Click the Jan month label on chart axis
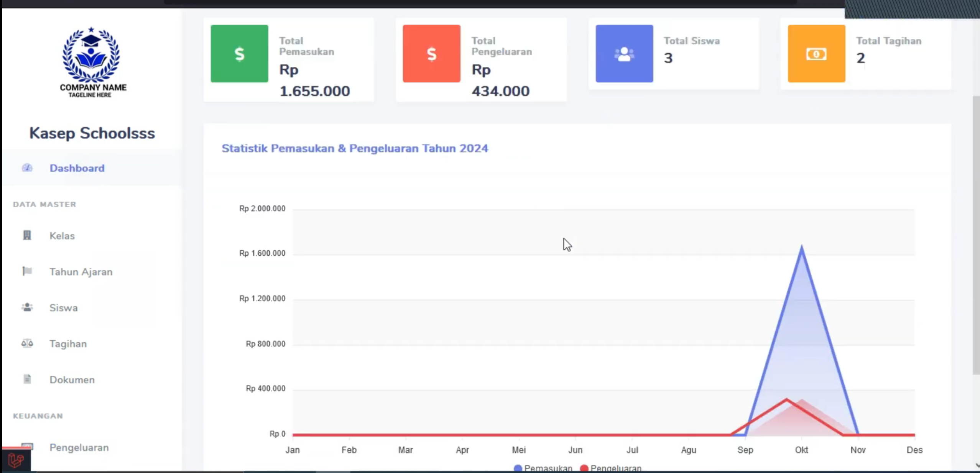This screenshot has width=980, height=473. pyautogui.click(x=293, y=450)
